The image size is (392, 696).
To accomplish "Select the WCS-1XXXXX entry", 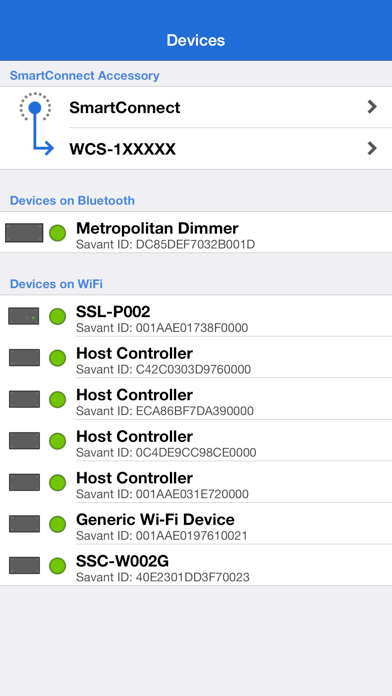I will (123, 149).
